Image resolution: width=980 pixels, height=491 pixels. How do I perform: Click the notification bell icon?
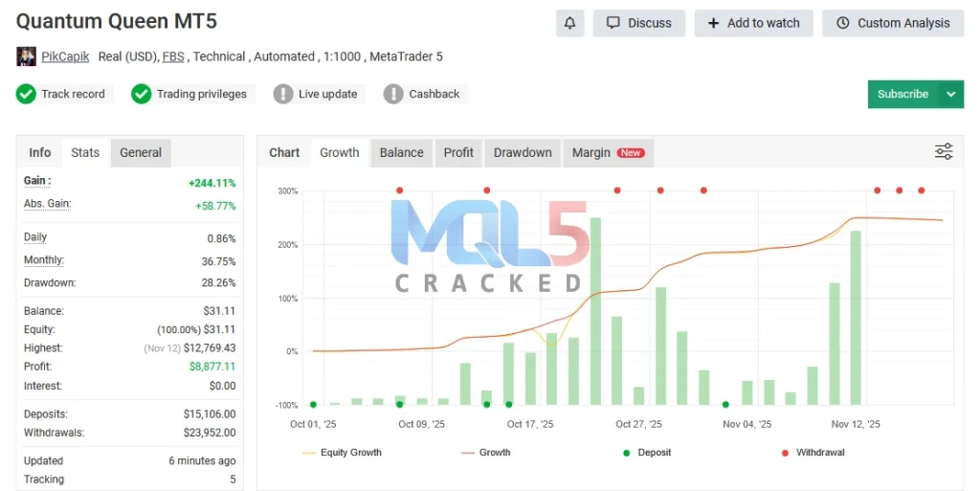(x=570, y=23)
